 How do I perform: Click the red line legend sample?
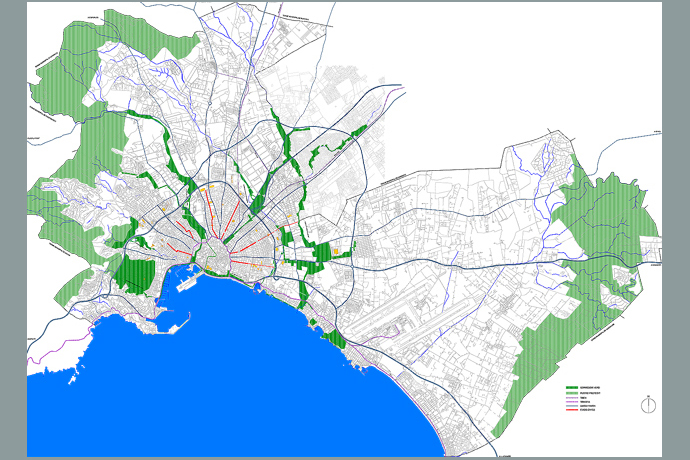(573, 412)
